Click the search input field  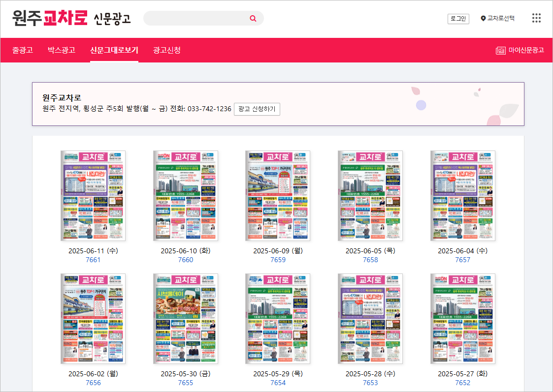tap(197, 18)
